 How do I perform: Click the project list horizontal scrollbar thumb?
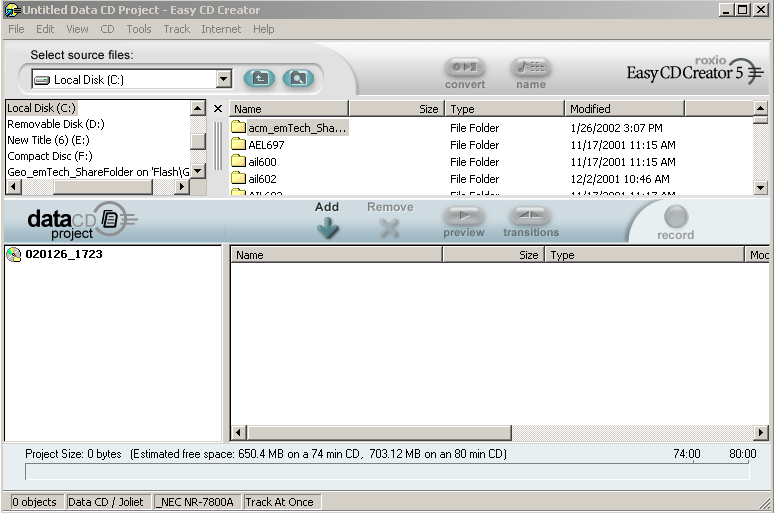379,433
